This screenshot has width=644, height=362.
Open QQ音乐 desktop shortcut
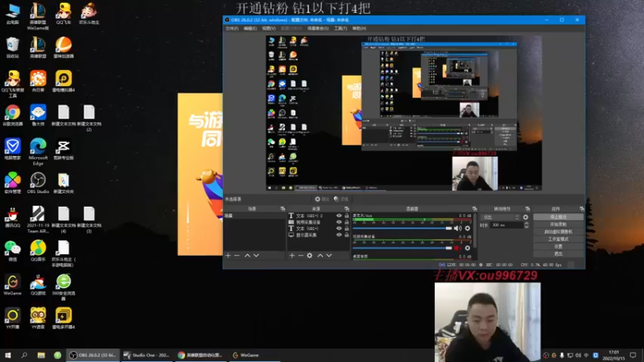[x=38, y=250]
